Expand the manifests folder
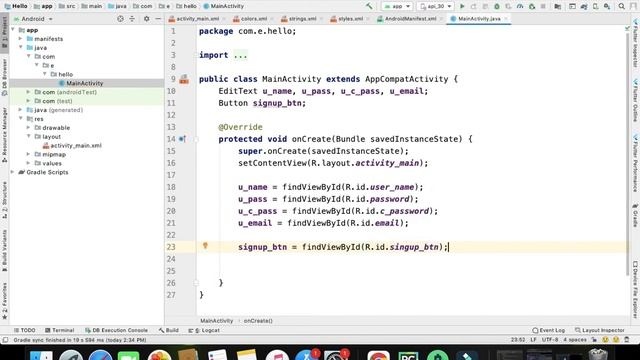The width and height of the screenshot is (640, 360). point(20,39)
